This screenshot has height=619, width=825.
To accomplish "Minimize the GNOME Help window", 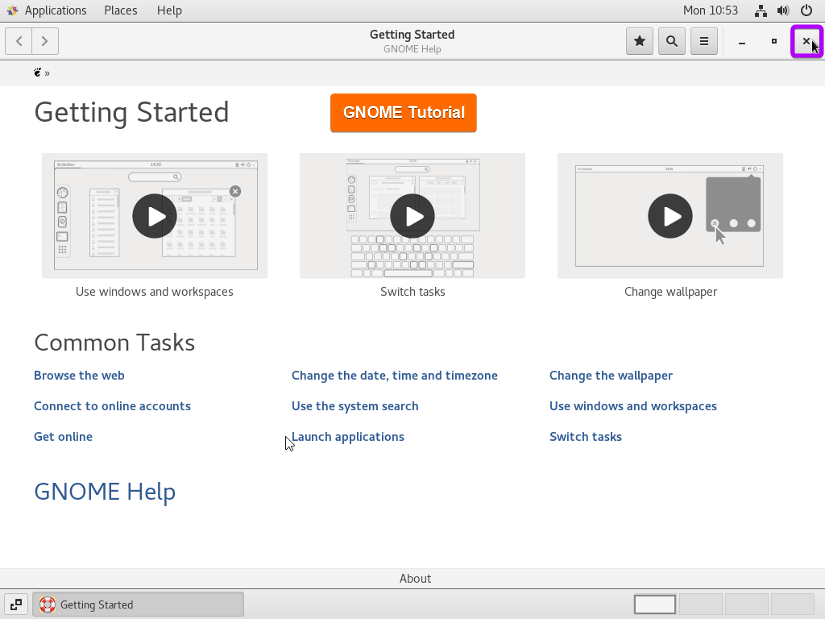I will 742,41.
